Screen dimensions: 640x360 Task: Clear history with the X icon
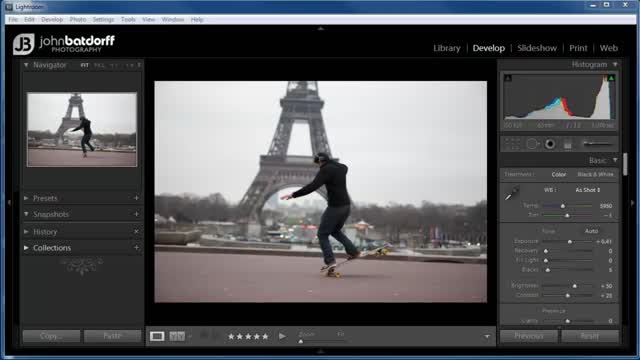[136, 231]
